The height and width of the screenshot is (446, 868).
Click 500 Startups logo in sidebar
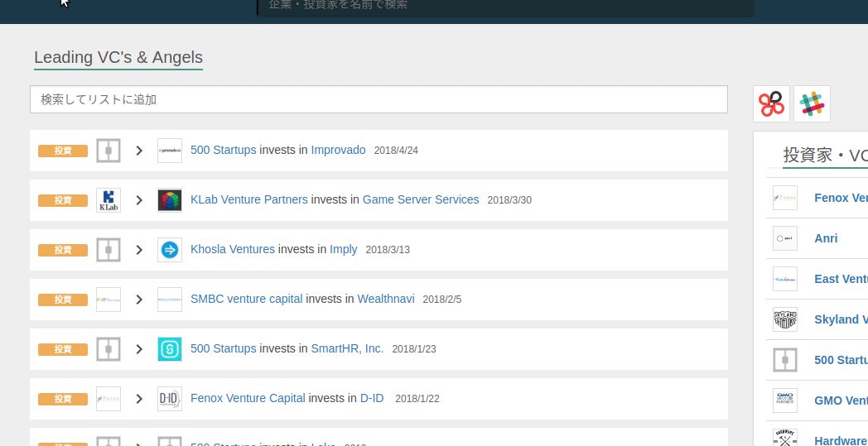[x=785, y=360]
